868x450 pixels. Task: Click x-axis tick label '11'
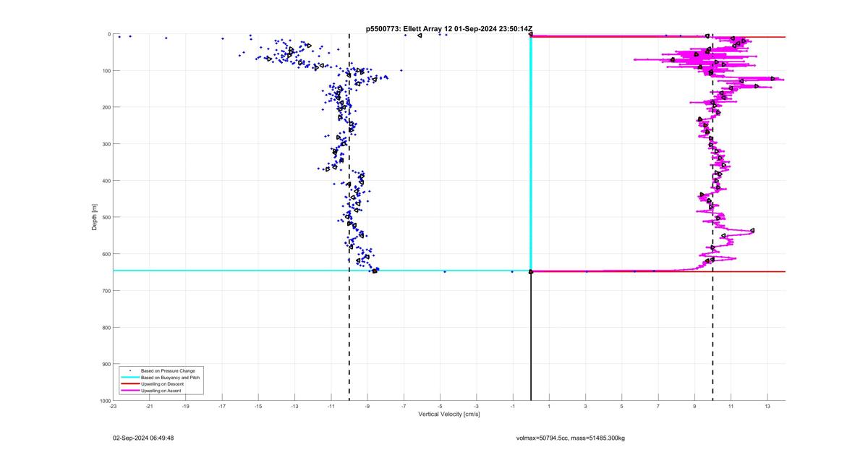pos(731,407)
